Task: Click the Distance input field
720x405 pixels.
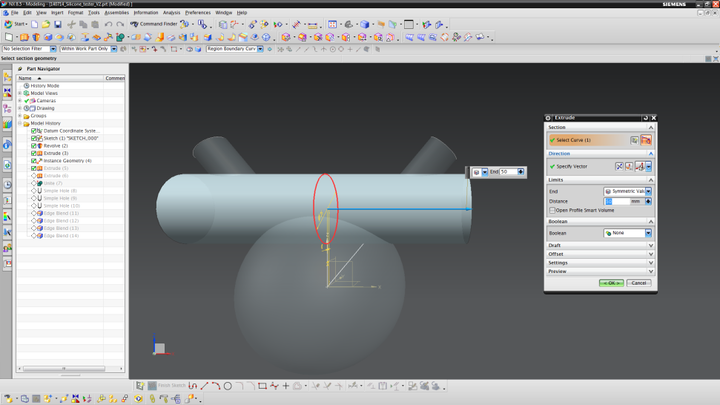Action: pos(617,201)
